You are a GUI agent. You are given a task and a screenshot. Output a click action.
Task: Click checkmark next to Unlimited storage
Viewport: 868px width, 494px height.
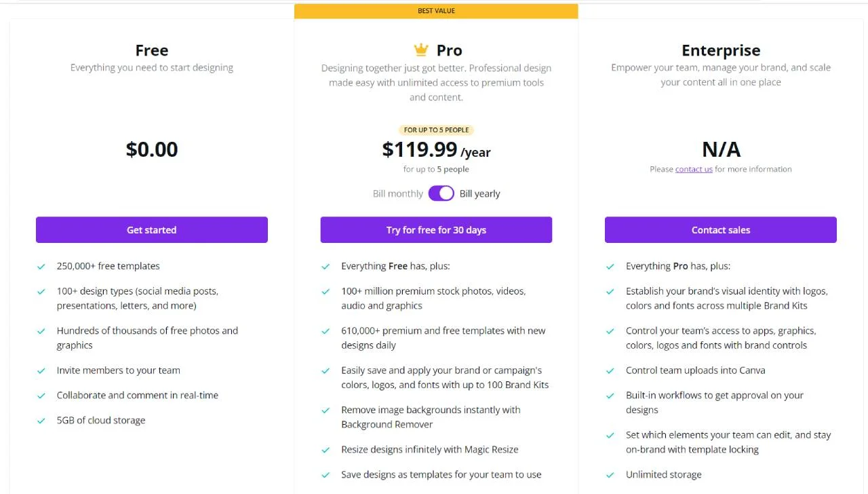point(610,475)
